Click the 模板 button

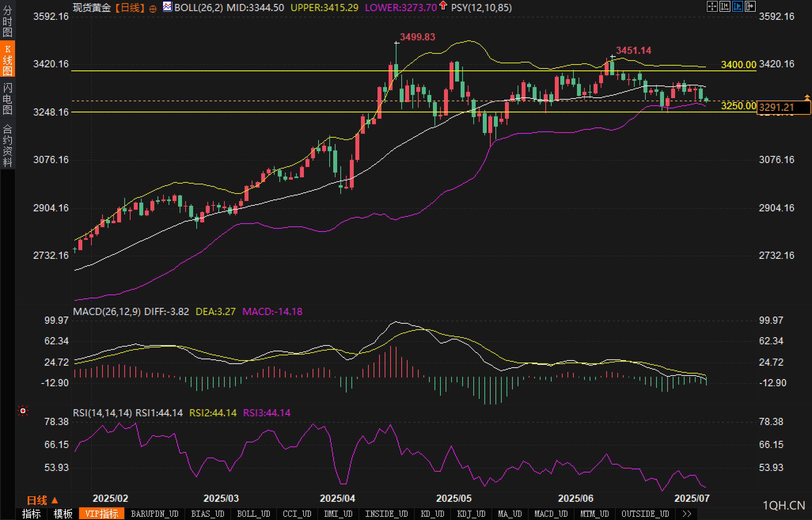pyautogui.click(x=63, y=514)
